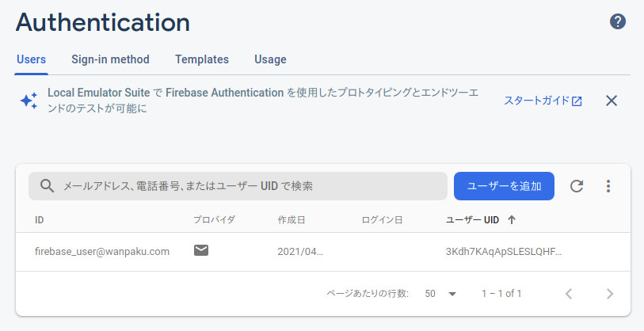Open the three-dot more options menu
The height and width of the screenshot is (331, 644).
(x=608, y=186)
